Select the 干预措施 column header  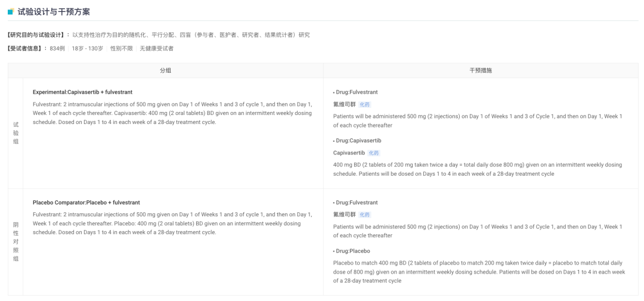pyautogui.click(x=481, y=70)
